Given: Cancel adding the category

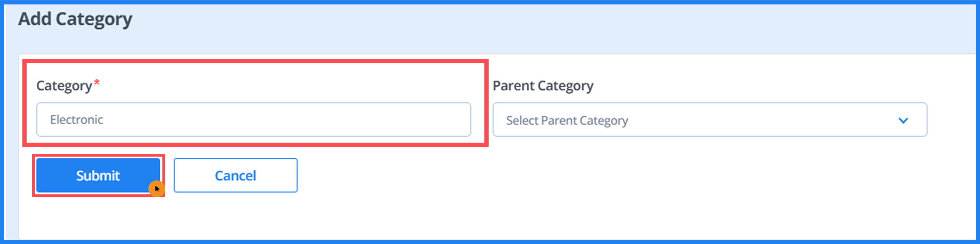Looking at the screenshot, I should 235,175.
